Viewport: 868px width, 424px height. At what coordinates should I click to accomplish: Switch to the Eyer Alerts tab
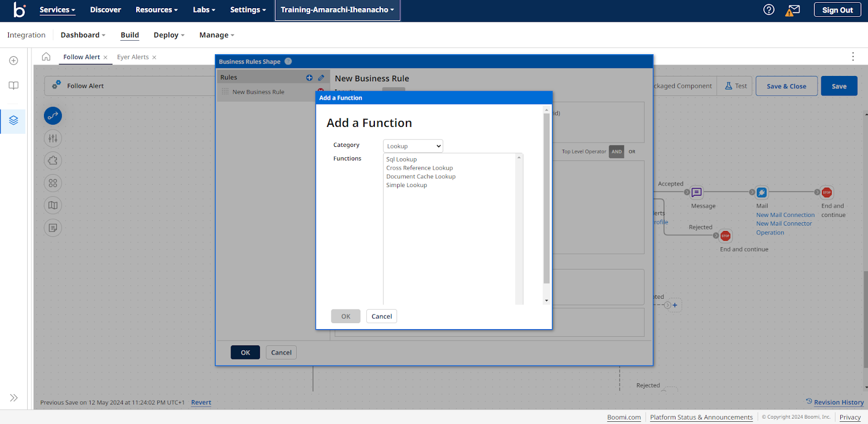tap(132, 57)
